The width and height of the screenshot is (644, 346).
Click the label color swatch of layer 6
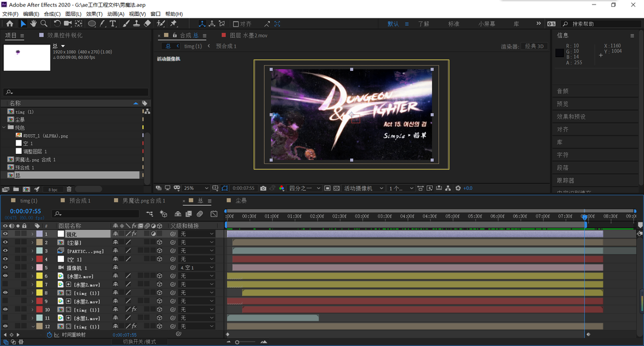[x=39, y=276]
